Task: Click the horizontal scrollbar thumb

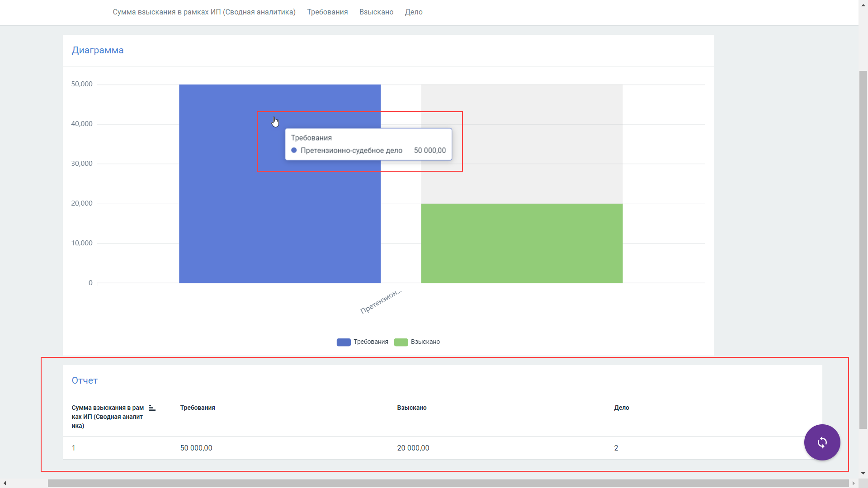Action: [x=448, y=483]
